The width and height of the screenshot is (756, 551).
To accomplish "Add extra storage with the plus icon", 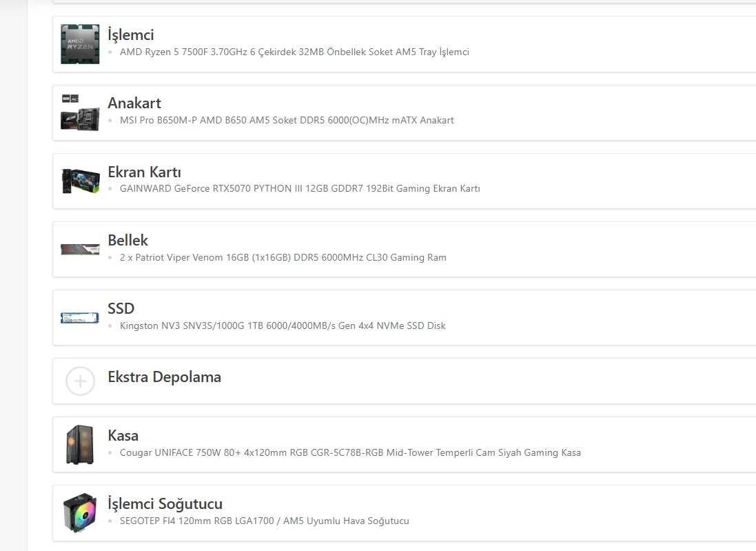I will click(x=80, y=381).
